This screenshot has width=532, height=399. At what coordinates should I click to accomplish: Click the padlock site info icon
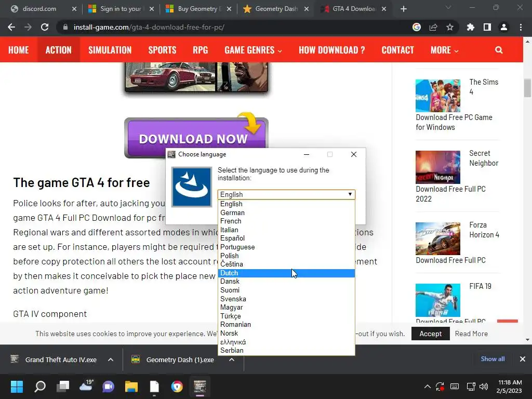tap(65, 27)
